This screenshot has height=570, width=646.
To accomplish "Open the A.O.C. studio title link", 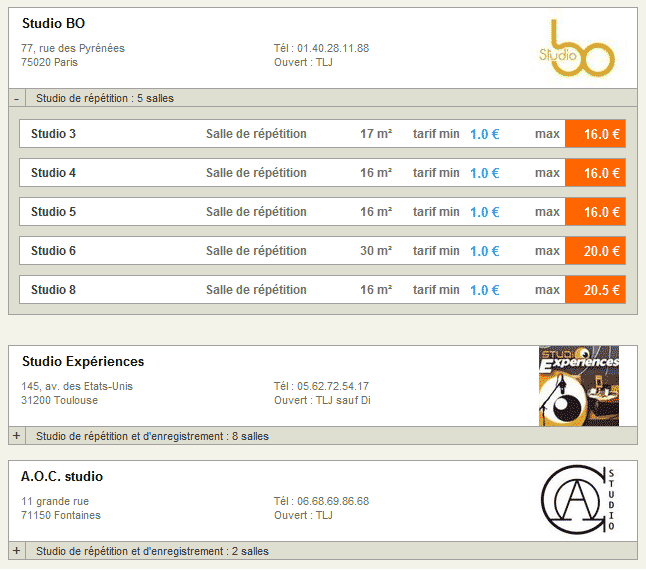I will click(62, 477).
